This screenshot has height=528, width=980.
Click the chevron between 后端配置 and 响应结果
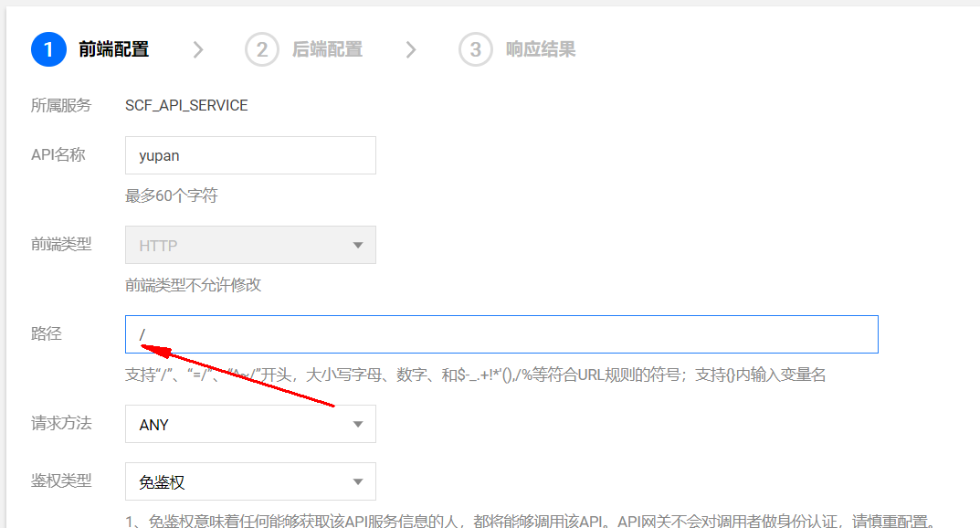411,49
